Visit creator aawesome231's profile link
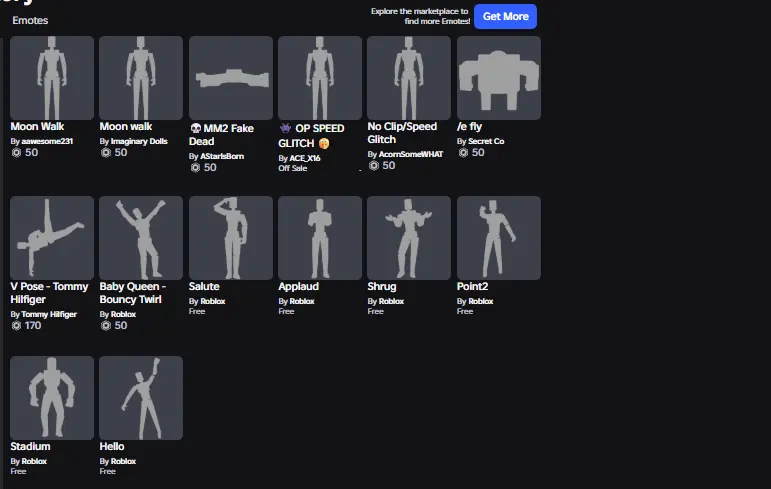 point(47,141)
